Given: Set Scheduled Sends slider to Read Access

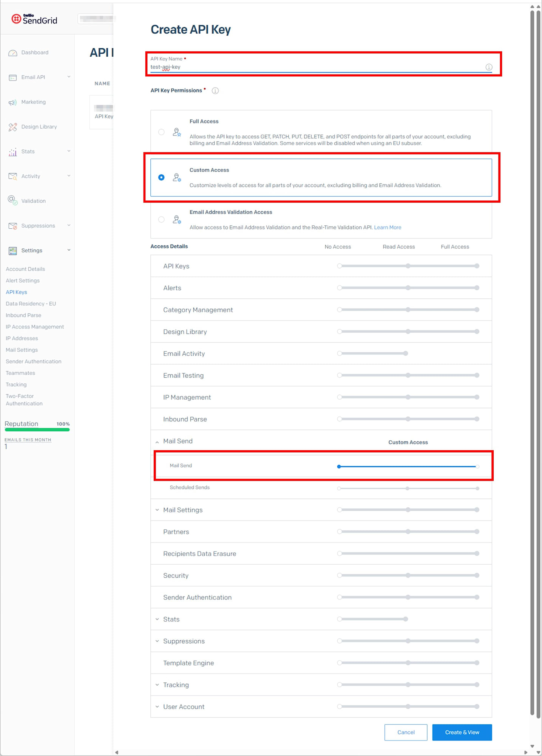Looking at the screenshot, I should (407, 488).
